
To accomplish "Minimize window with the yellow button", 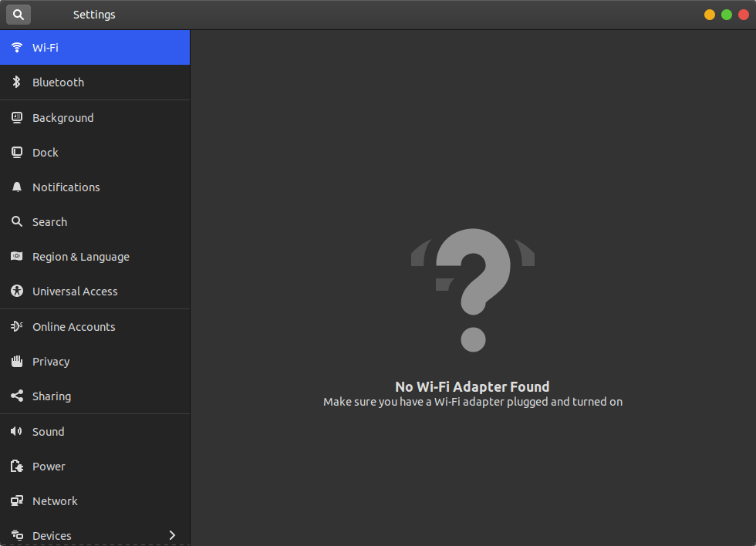I will pyautogui.click(x=709, y=15).
